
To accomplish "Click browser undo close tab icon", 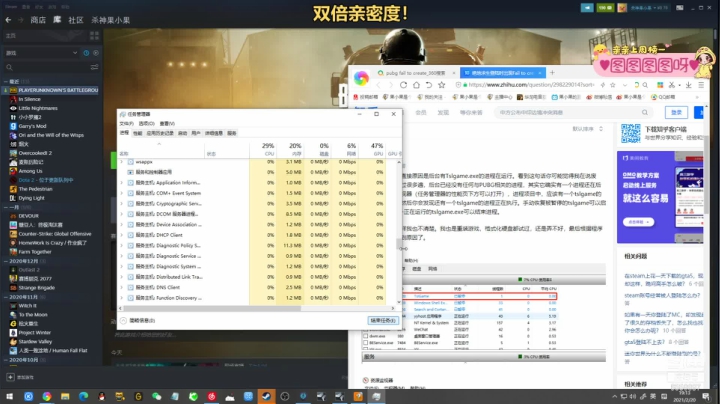I will (x=429, y=85).
